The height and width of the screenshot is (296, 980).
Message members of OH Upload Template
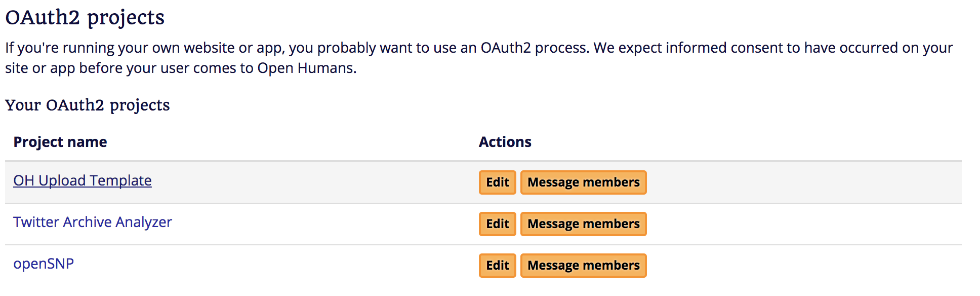584,182
